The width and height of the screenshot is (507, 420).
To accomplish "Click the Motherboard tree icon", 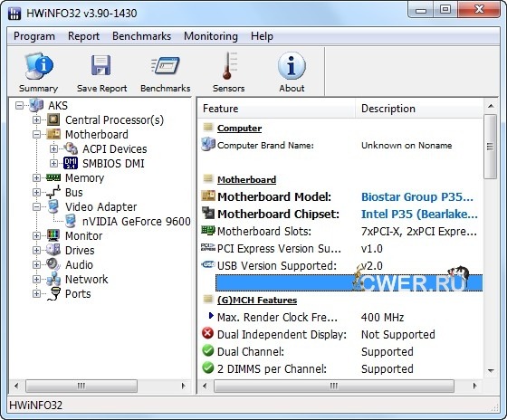I will pos(53,134).
